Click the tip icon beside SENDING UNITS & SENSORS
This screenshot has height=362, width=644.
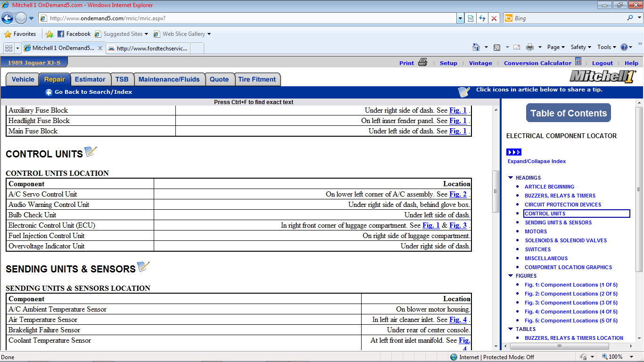point(143,267)
